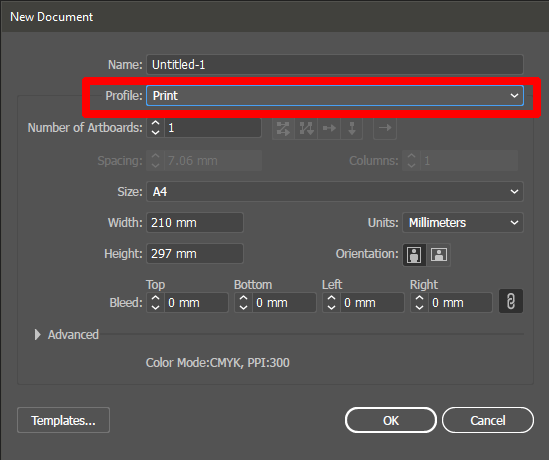The width and height of the screenshot is (549, 460).
Task: Click the Arrange by Row artboard icon
Action: (x=329, y=128)
